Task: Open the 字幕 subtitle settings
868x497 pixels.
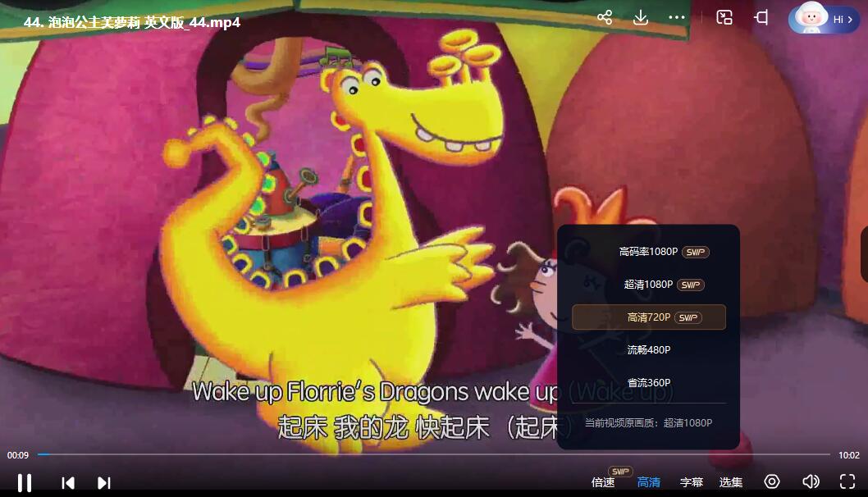Action: (692, 482)
